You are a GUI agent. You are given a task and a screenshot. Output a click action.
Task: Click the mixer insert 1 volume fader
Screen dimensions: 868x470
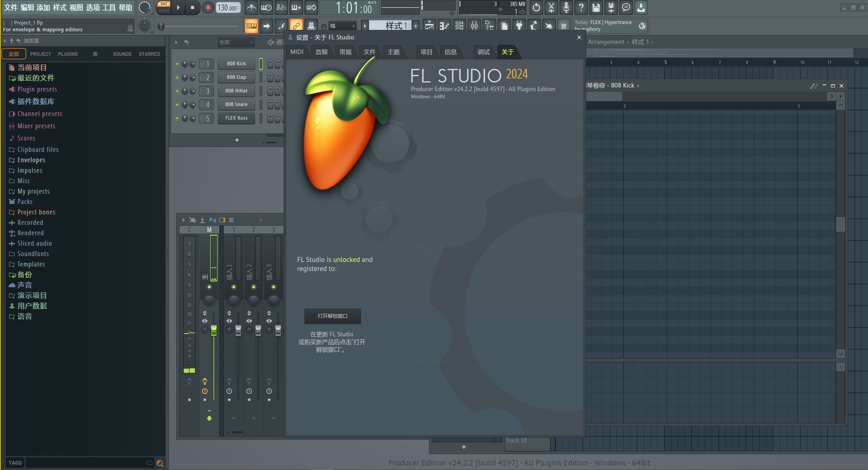coord(238,330)
